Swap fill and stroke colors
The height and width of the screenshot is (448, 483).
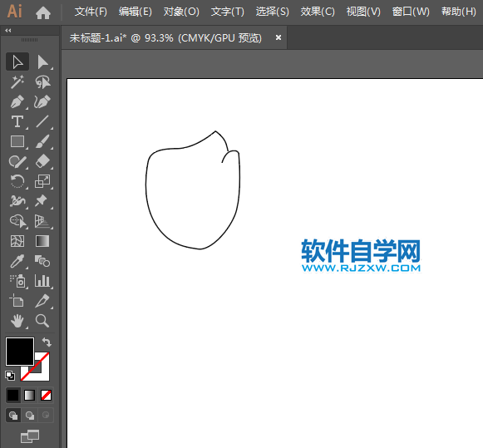click(47, 342)
